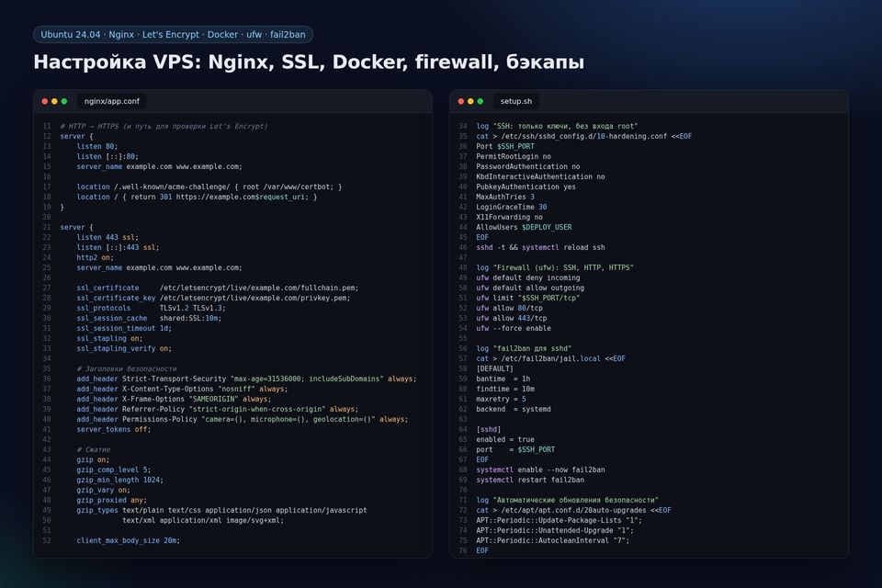The height and width of the screenshot is (588, 882).
Task: Select the line 'listen 80;'
Action: coord(97,146)
